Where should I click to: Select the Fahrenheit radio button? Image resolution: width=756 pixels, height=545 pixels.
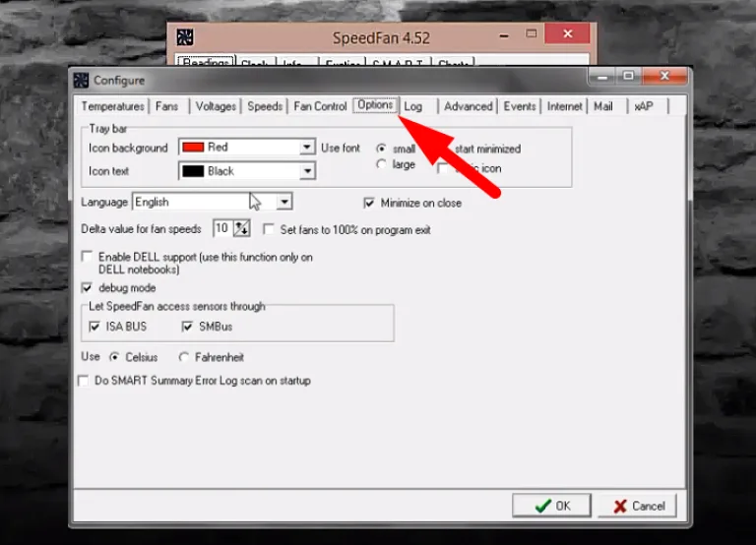coord(184,357)
